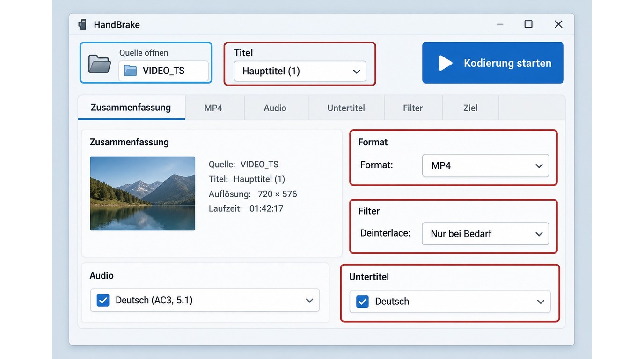
Task: Click the Quelle: VIDEO_TS summary line
Action: point(243,165)
